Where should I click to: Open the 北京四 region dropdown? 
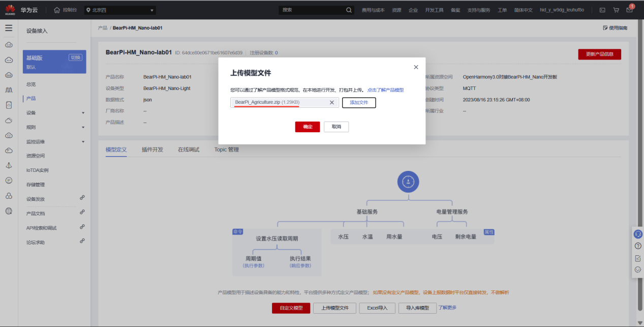click(x=121, y=10)
